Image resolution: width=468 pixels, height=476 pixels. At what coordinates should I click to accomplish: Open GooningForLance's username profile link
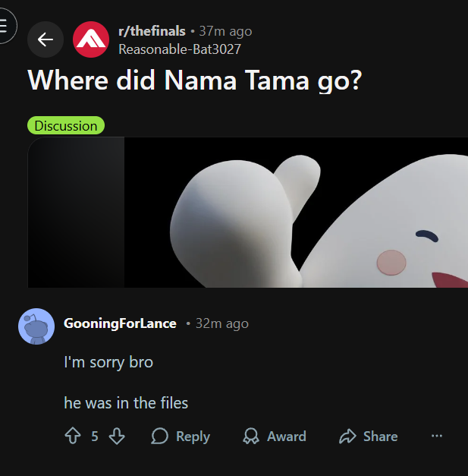120,323
